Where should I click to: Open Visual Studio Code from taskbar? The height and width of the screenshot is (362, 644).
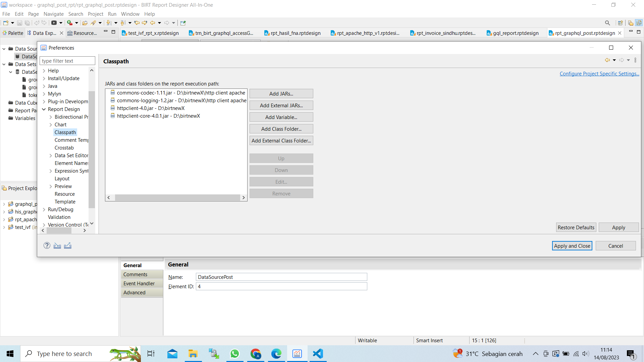tap(318, 354)
